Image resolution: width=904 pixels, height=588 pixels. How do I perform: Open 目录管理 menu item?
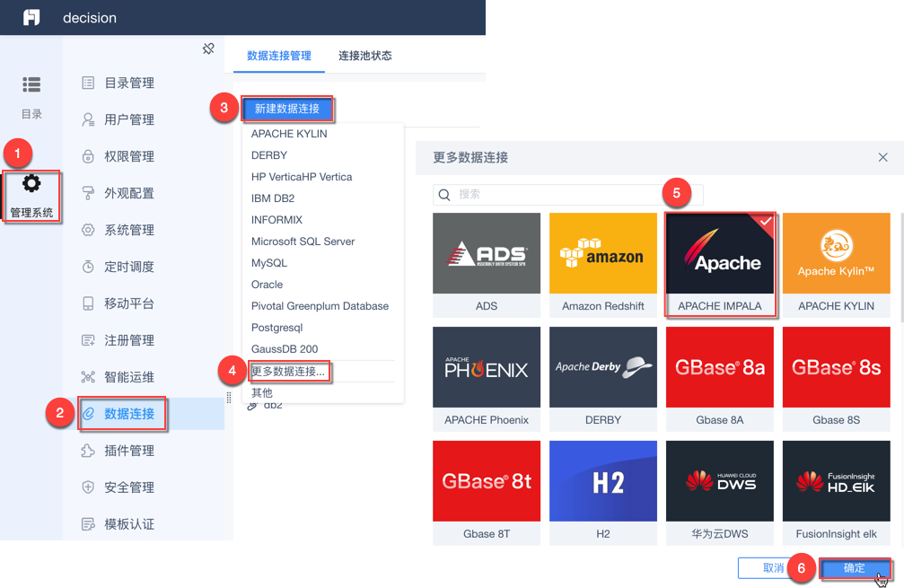point(129,83)
